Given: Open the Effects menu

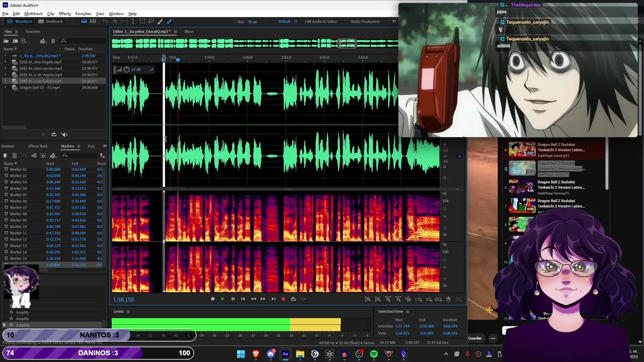Looking at the screenshot, I should pyautogui.click(x=64, y=14).
